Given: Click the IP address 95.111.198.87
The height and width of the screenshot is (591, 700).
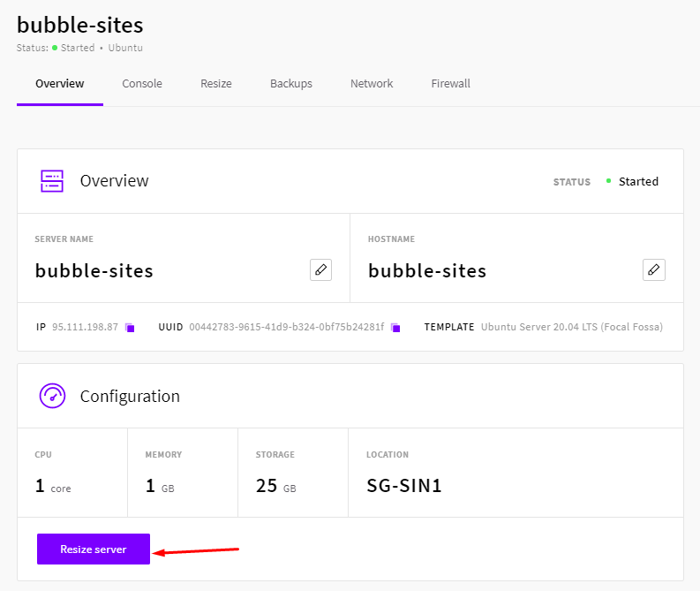Looking at the screenshot, I should 84,327.
